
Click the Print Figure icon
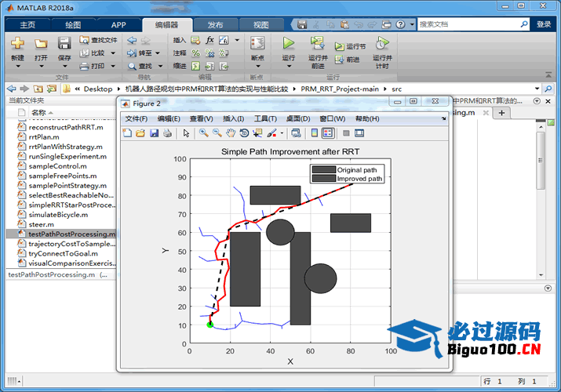[x=167, y=133]
